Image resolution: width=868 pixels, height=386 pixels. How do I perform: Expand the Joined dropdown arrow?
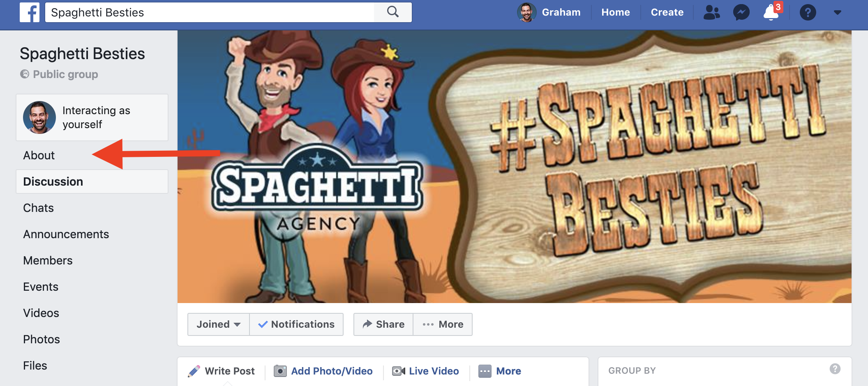click(x=238, y=324)
